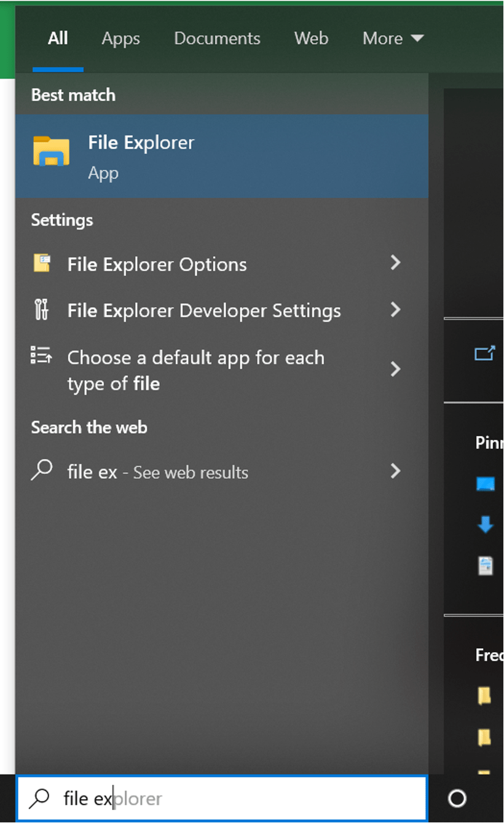Open the pinned Desktop item icon
504x823 pixels.
[486, 484]
